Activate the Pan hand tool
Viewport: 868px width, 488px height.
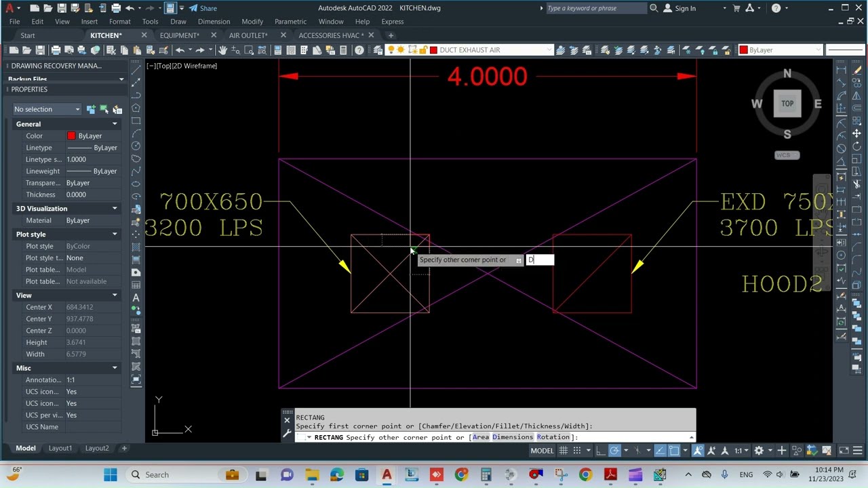point(222,50)
